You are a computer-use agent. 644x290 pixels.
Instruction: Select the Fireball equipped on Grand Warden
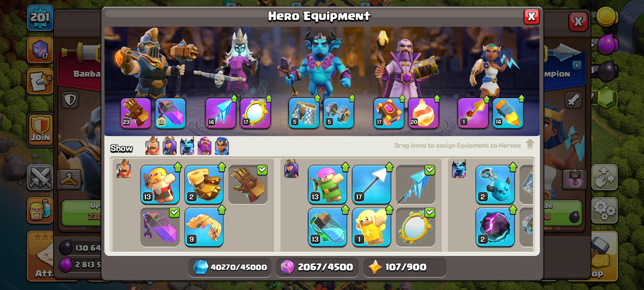point(423,113)
